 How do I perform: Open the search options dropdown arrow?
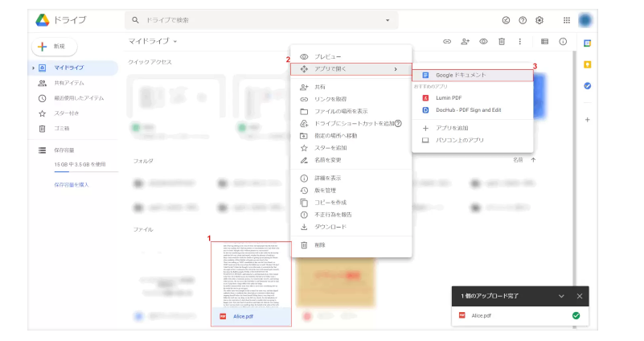point(388,19)
